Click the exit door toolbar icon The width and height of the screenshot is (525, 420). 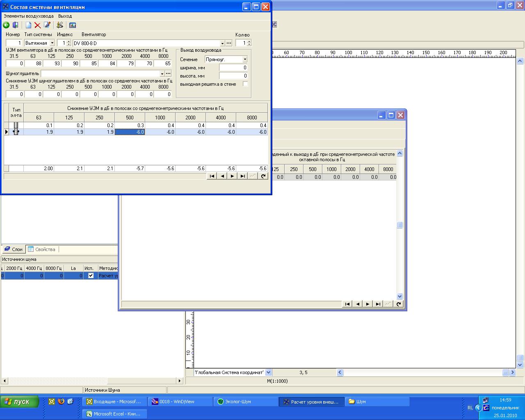(x=16, y=25)
